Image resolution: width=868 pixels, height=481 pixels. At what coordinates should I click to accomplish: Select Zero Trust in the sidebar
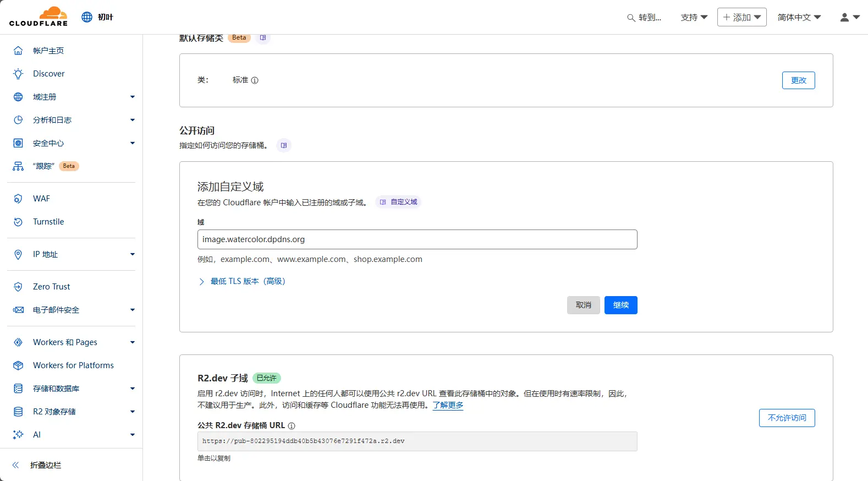tap(51, 287)
